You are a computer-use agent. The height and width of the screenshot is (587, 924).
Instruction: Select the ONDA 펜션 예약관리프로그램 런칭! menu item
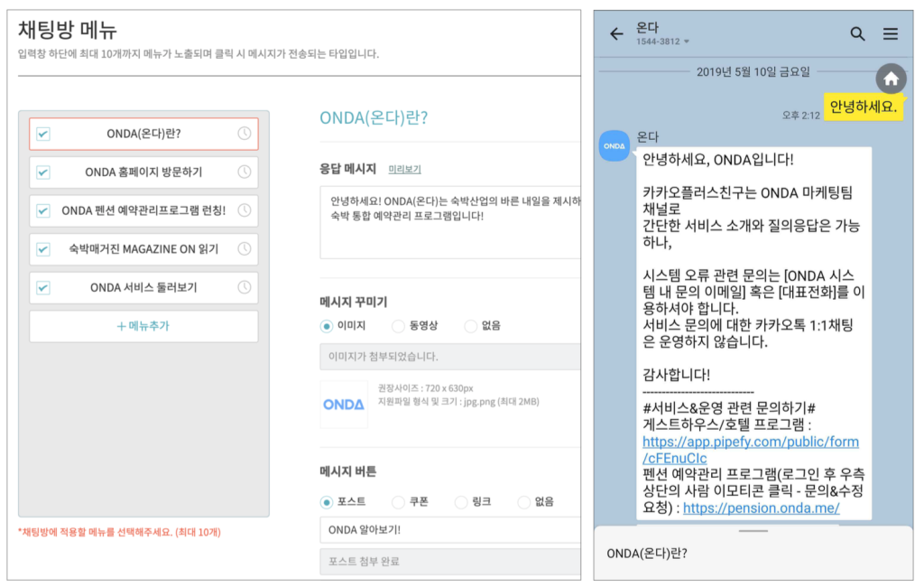click(143, 210)
